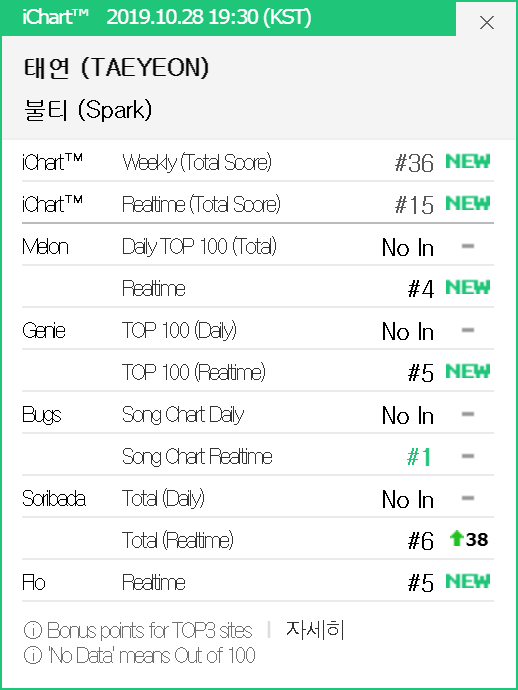The image size is (518, 690).
Task: Select the iChart Realtime (Total Score) row
Action: 258,203
